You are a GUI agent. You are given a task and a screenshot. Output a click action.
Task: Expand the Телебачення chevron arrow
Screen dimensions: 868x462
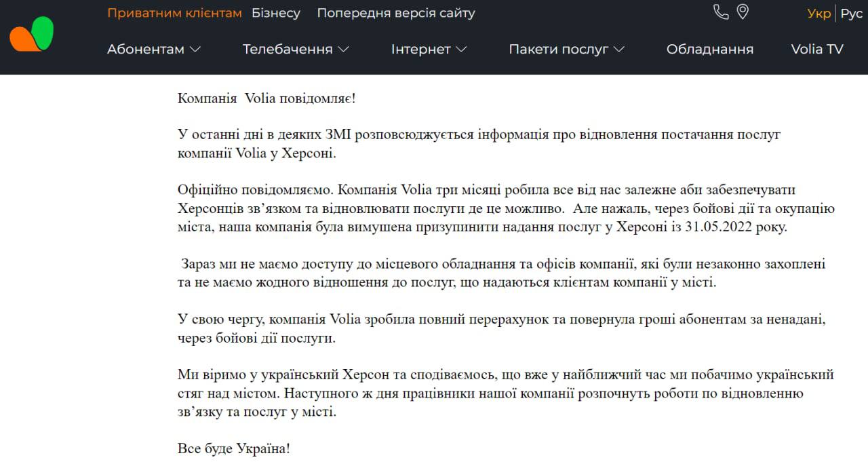(343, 49)
